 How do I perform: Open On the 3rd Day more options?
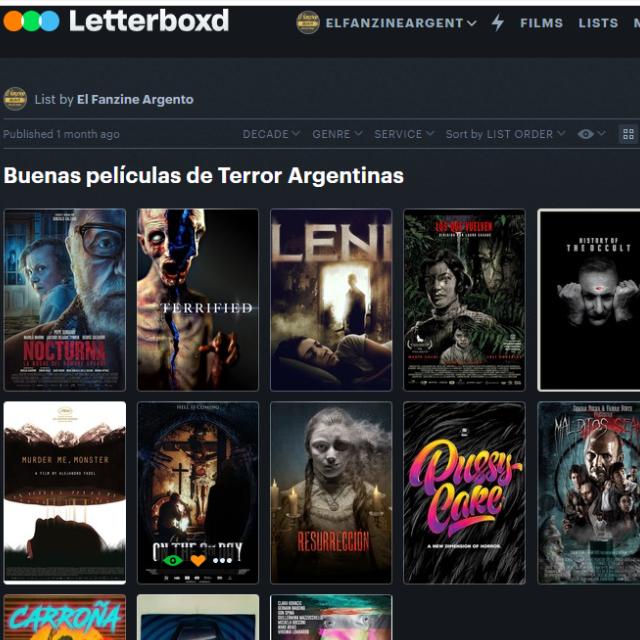pyautogui.click(x=222, y=560)
